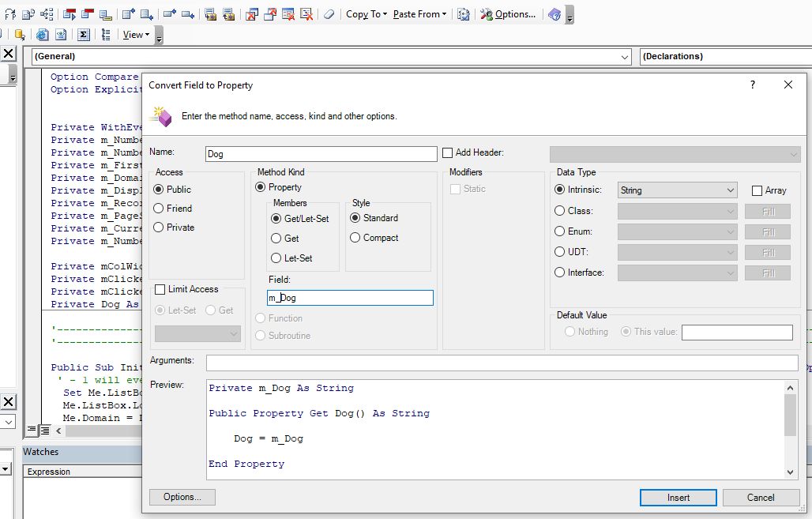Click the top-left X panel close icon
Screen dimensions: 812x519
point(8,54)
